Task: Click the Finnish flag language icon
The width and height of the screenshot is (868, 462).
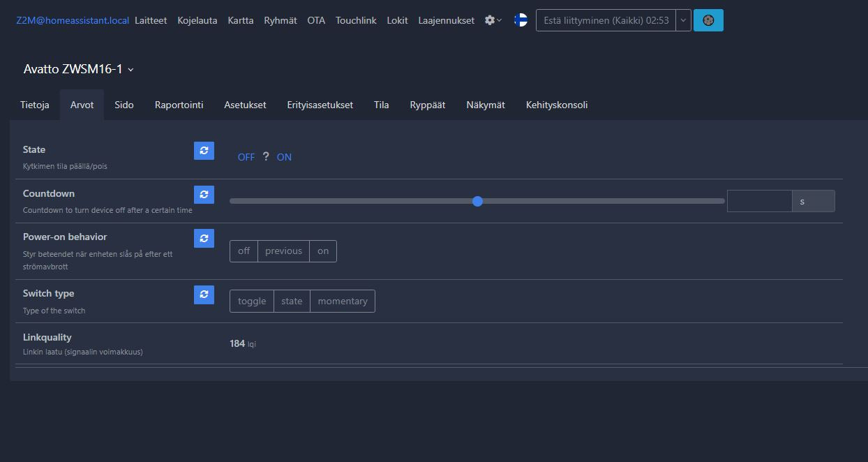Action: coord(521,20)
